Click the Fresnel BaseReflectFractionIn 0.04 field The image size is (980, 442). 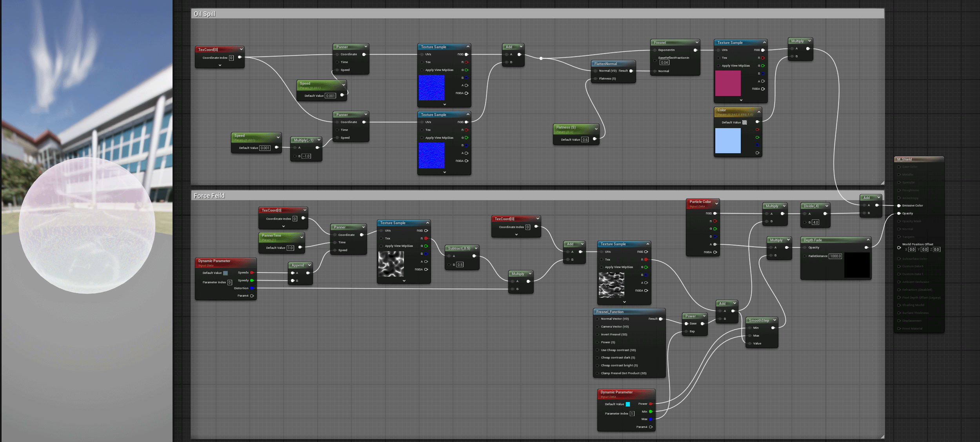(664, 63)
